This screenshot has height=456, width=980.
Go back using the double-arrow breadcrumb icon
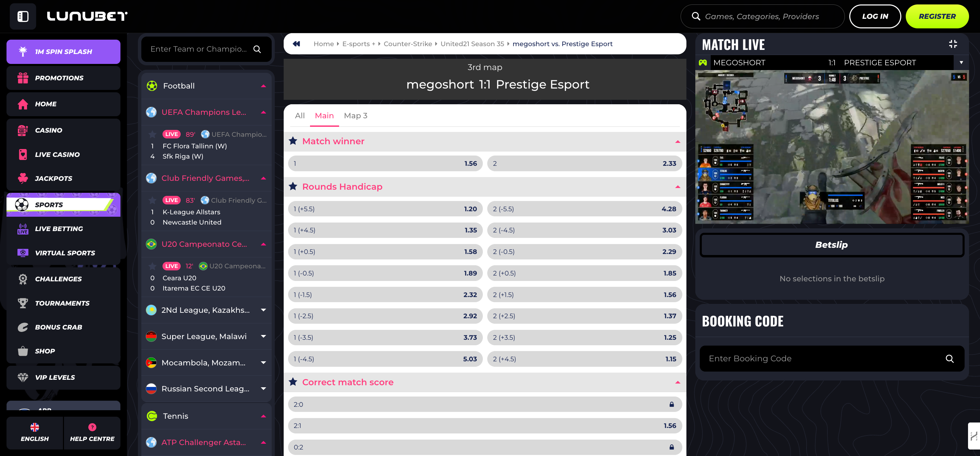pyautogui.click(x=296, y=44)
